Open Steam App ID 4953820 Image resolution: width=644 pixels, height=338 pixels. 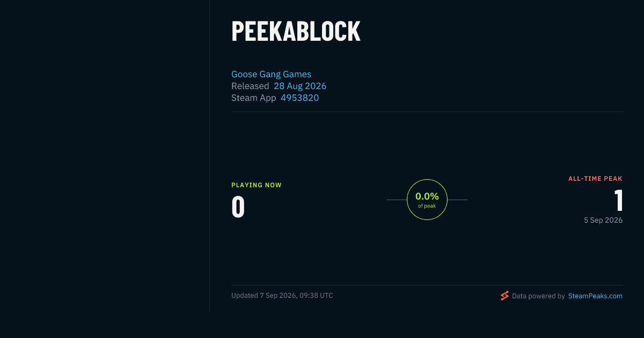pos(299,98)
